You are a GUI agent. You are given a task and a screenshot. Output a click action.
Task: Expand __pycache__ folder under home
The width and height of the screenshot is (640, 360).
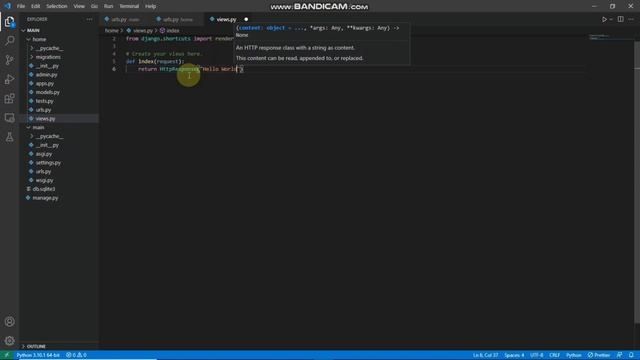49,48
